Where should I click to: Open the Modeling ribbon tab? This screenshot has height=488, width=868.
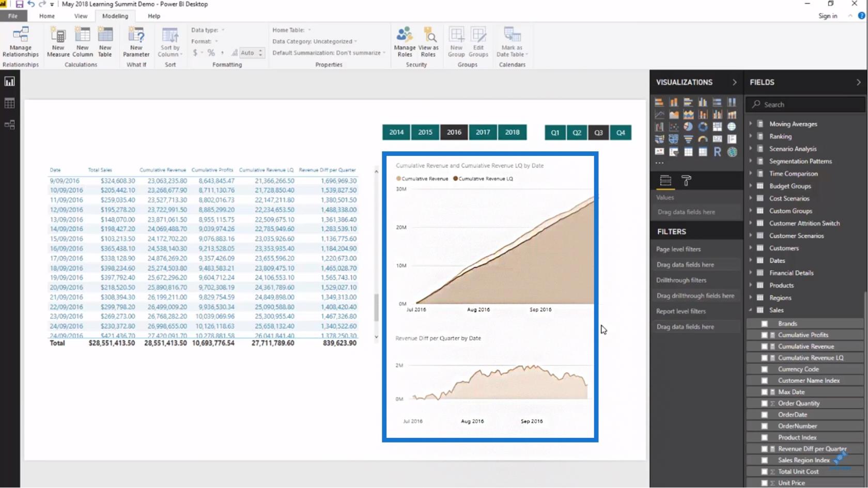115,16
